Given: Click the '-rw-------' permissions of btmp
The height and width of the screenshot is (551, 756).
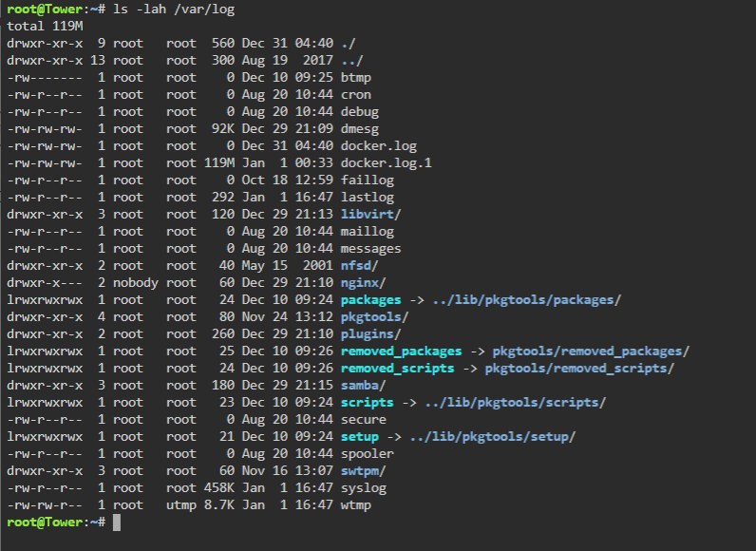Looking at the screenshot, I should pos(45,78).
